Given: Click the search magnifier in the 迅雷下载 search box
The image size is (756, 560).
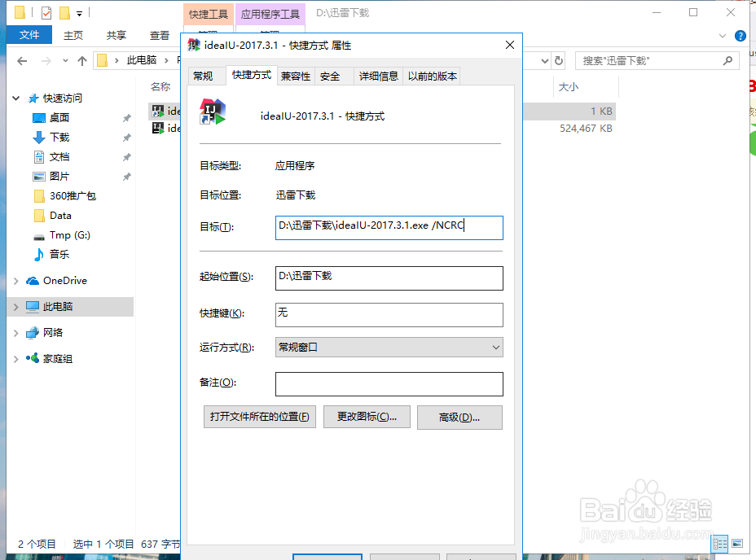Looking at the screenshot, I should click(727, 60).
